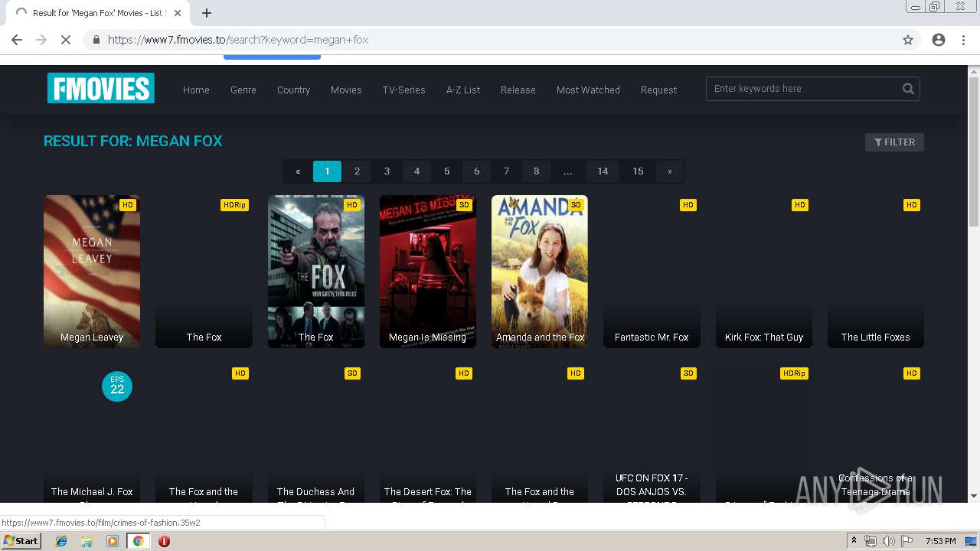Stop loading the page
Viewport: 980px width, 551px height.
point(66,40)
